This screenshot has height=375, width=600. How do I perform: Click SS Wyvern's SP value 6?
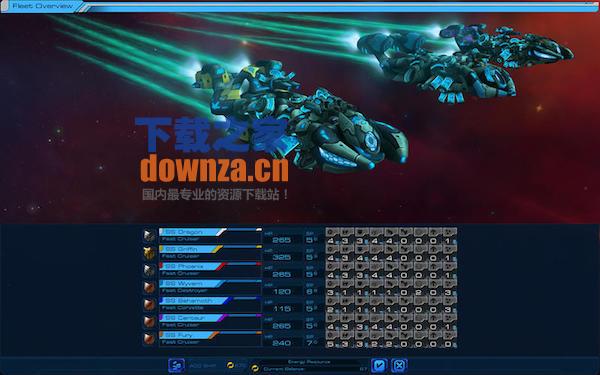click(310, 292)
